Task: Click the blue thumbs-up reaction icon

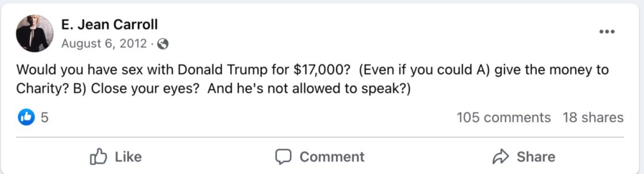Action: click(x=26, y=117)
